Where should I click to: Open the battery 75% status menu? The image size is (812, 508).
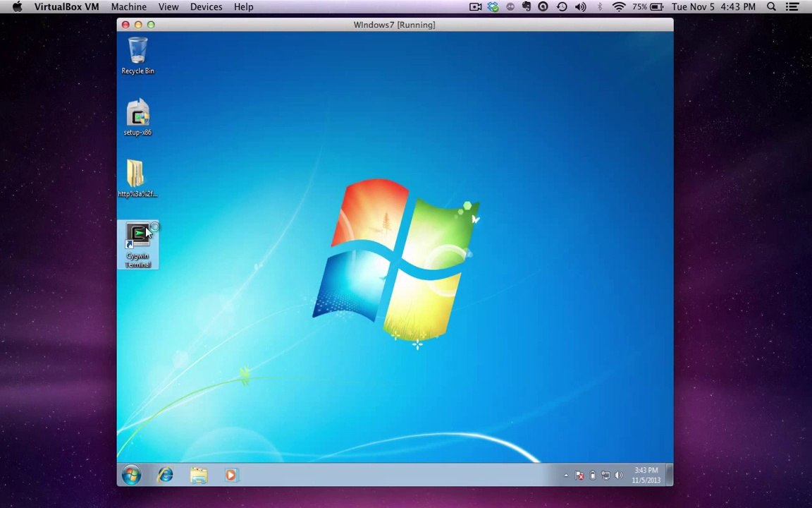tap(648, 7)
